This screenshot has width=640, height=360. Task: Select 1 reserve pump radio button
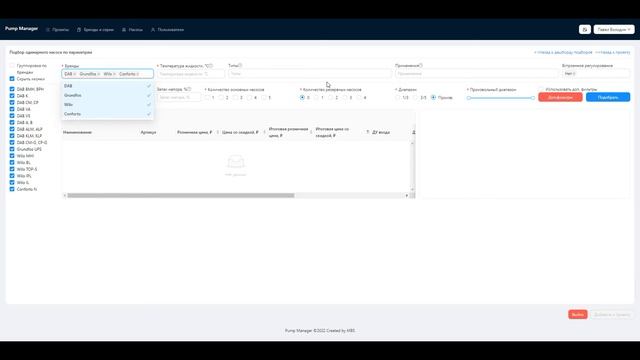(317, 98)
